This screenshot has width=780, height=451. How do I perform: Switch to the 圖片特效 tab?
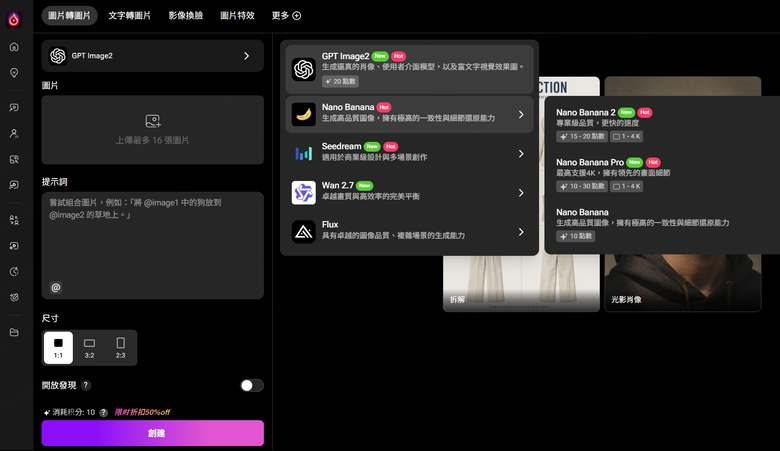coord(237,15)
